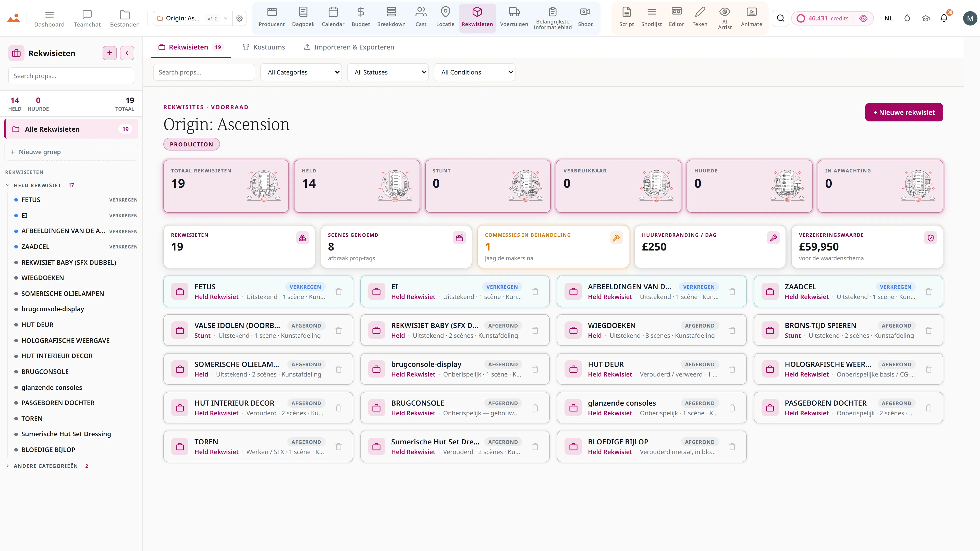
Task: Open the Voertuigen module
Action: point(513,18)
